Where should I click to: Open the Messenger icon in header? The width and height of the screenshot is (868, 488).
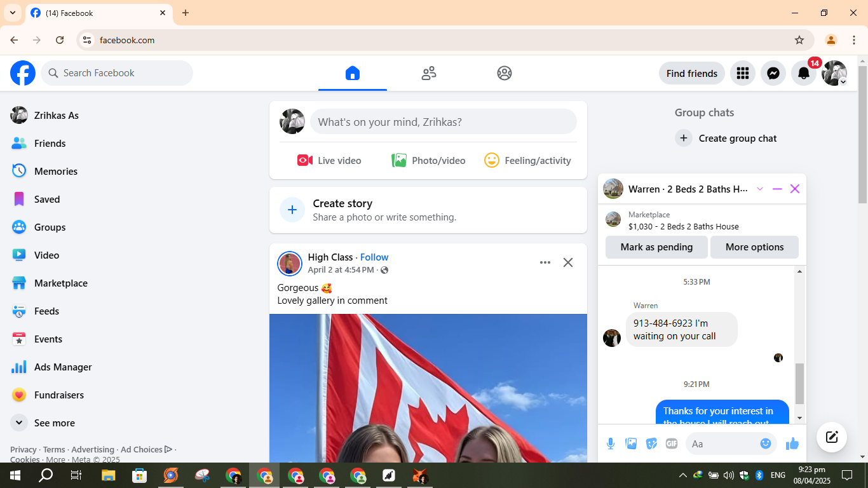[773, 73]
